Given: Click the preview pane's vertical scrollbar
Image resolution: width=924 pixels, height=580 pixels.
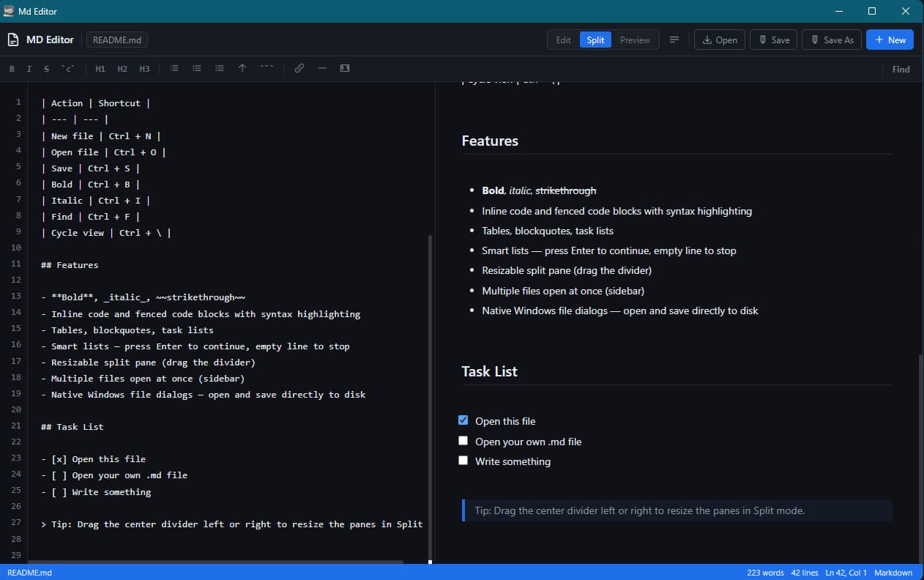Looking at the screenshot, I should click(920, 458).
